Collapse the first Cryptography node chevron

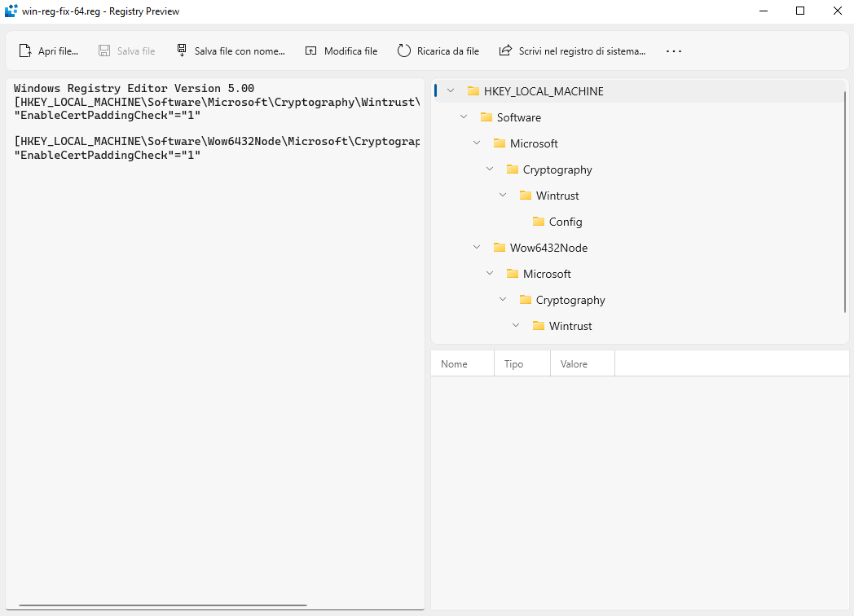[490, 169]
